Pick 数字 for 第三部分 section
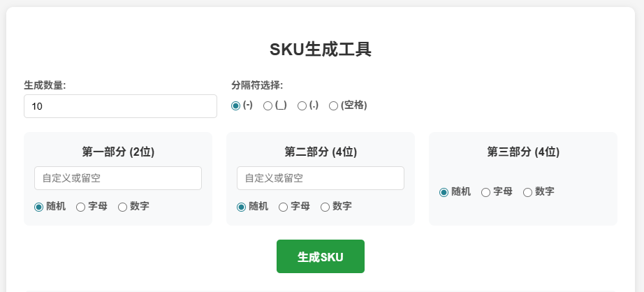644x292 pixels. click(x=528, y=192)
